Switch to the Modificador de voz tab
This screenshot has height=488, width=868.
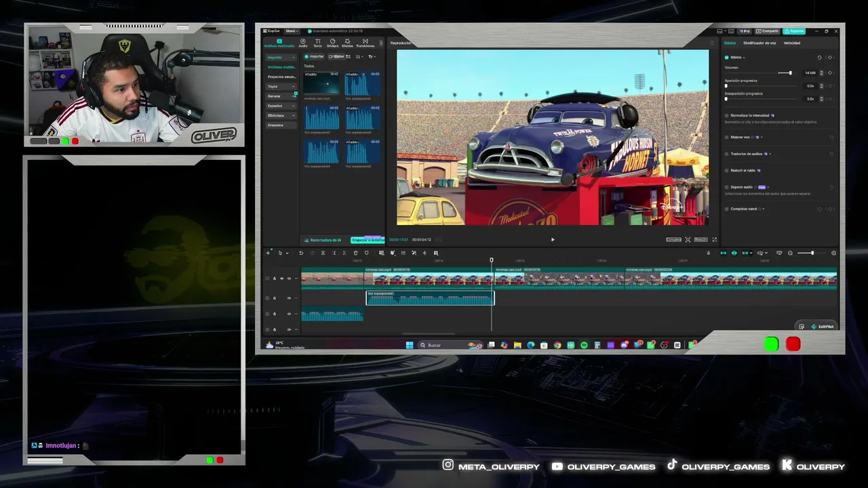[759, 43]
